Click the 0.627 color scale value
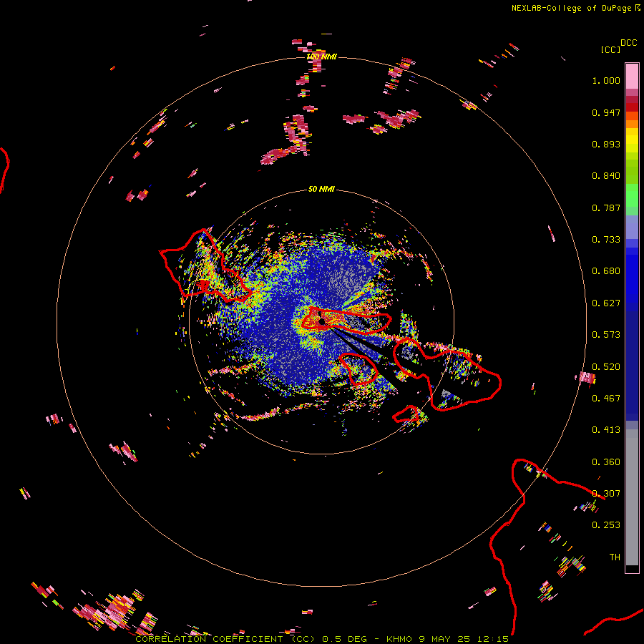Screen dimensions: 644x644 point(606,303)
